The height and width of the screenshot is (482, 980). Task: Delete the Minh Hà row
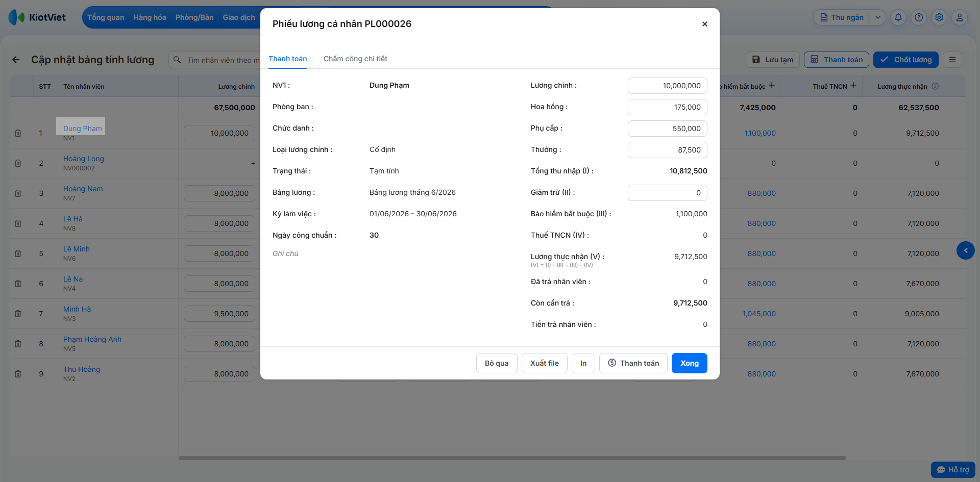tap(18, 314)
